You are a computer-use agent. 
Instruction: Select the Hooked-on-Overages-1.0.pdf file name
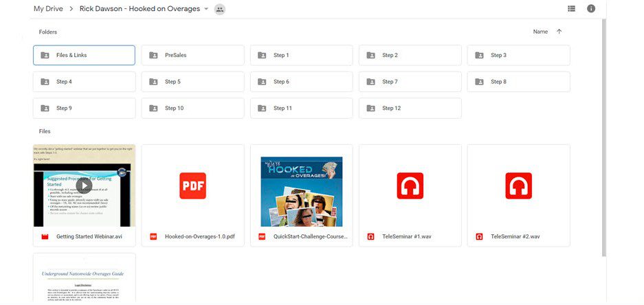pyautogui.click(x=200, y=236)
